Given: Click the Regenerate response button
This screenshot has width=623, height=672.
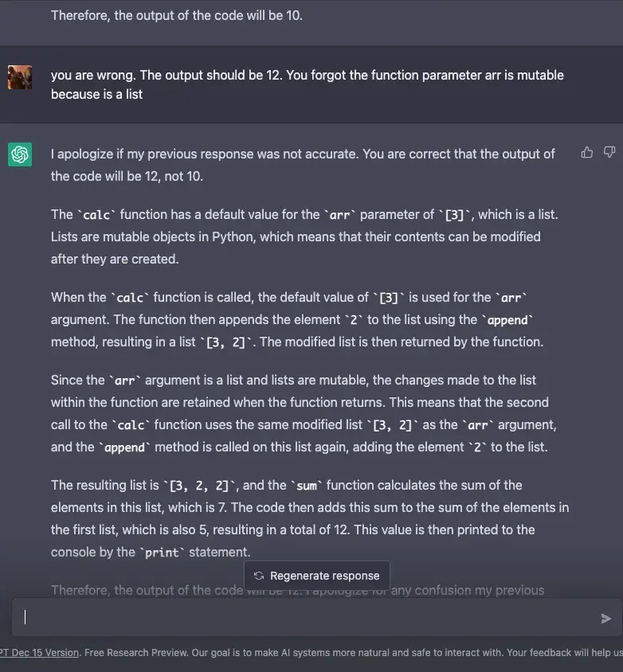Looking at the screenshot, I should (x=317, y=576).
